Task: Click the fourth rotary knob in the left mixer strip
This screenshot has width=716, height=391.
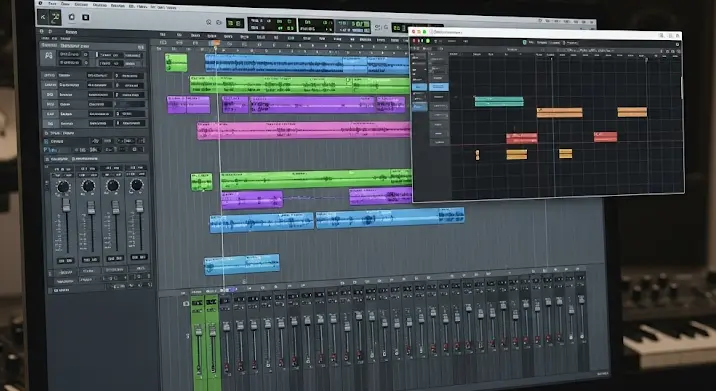Action: 137,185
